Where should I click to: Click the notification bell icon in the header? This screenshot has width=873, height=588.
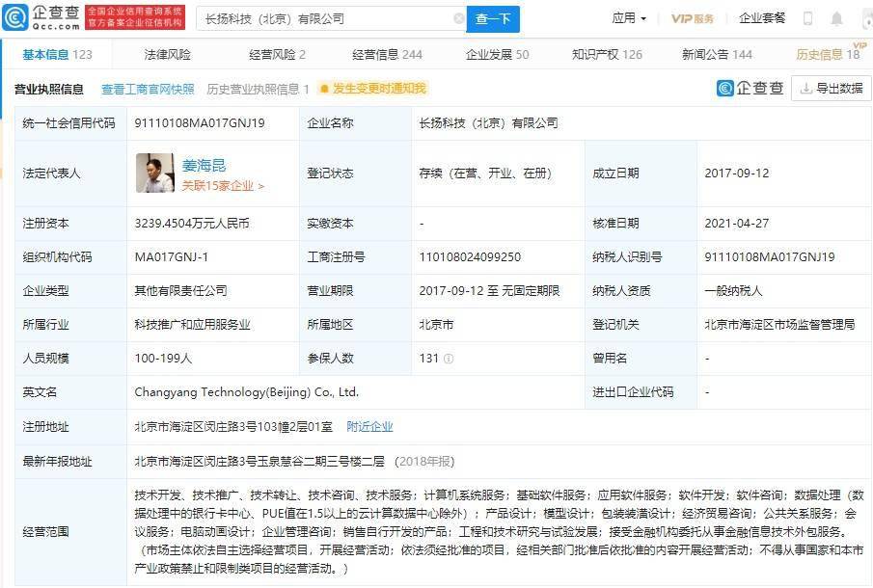841,18
